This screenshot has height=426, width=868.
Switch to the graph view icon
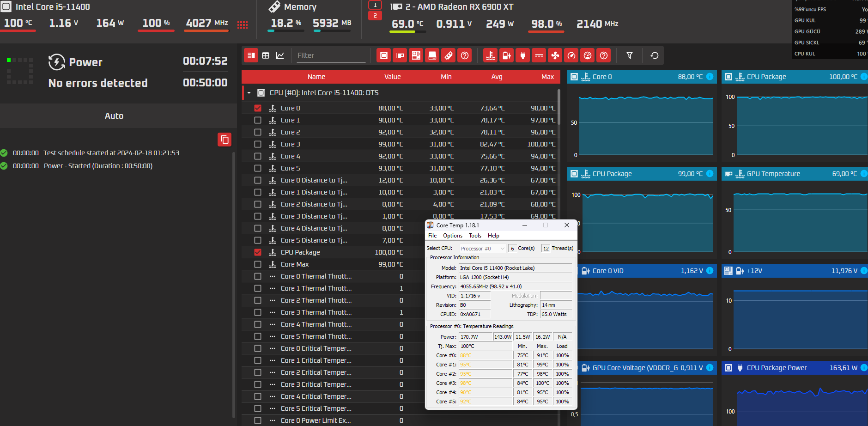(280, 55)
